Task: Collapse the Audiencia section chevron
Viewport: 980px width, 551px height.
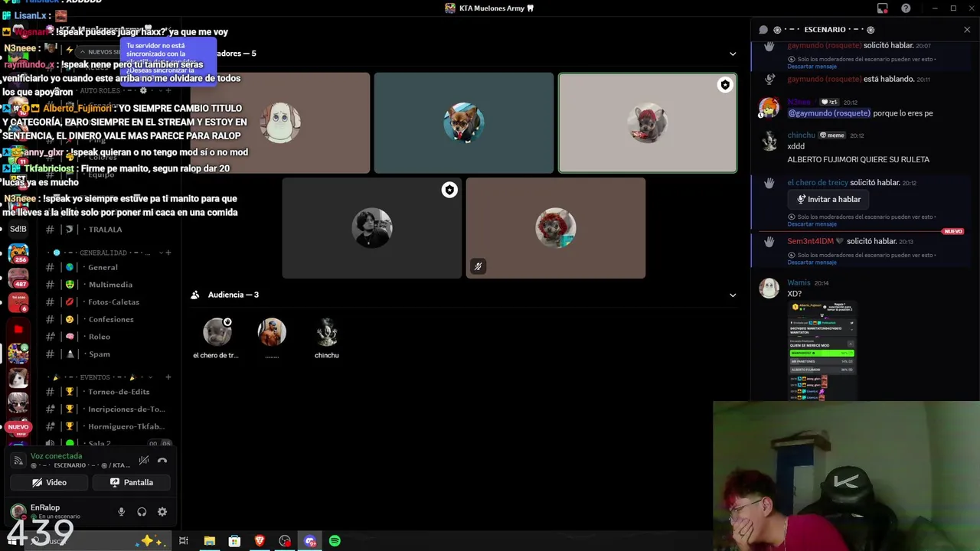Action: (x=733, y=295)
